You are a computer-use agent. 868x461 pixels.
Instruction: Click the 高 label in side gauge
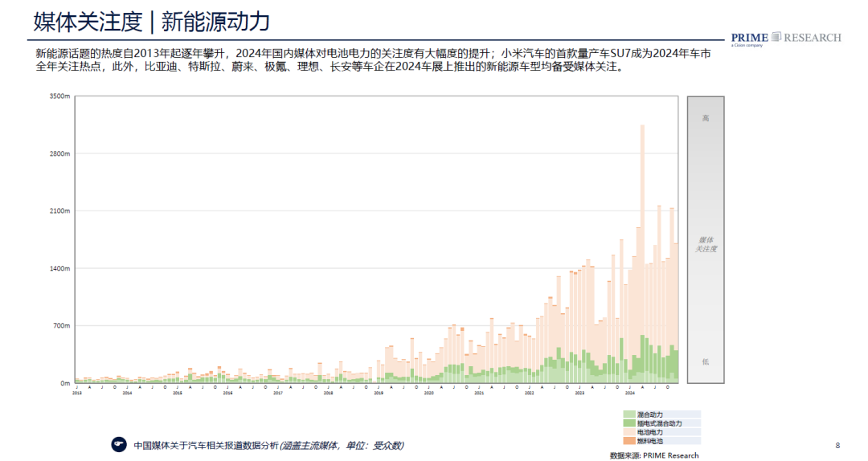point(706,119)
